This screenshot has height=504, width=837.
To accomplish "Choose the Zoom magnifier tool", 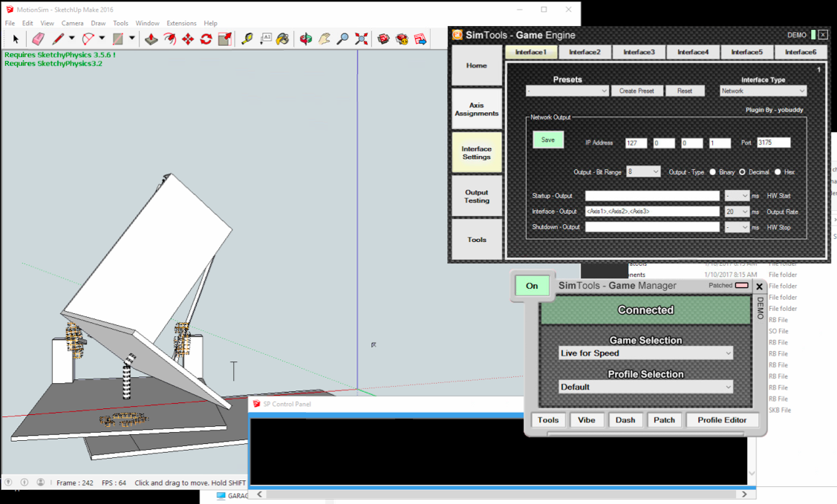I will (x=342, y=39).
